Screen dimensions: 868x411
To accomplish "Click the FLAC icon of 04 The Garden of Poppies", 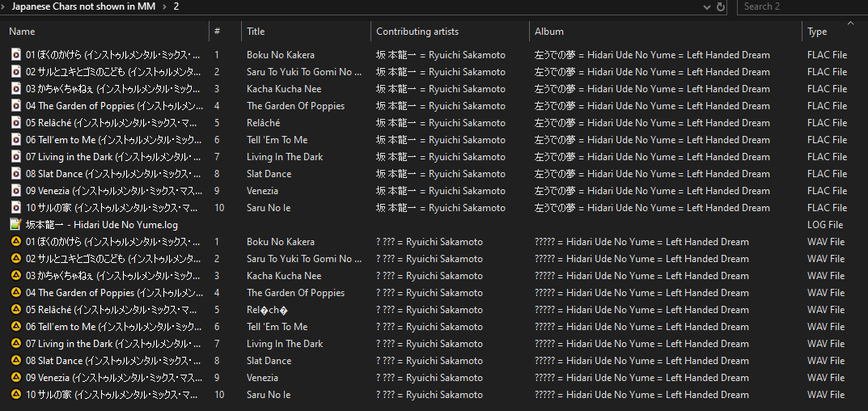I will (15, 106).
